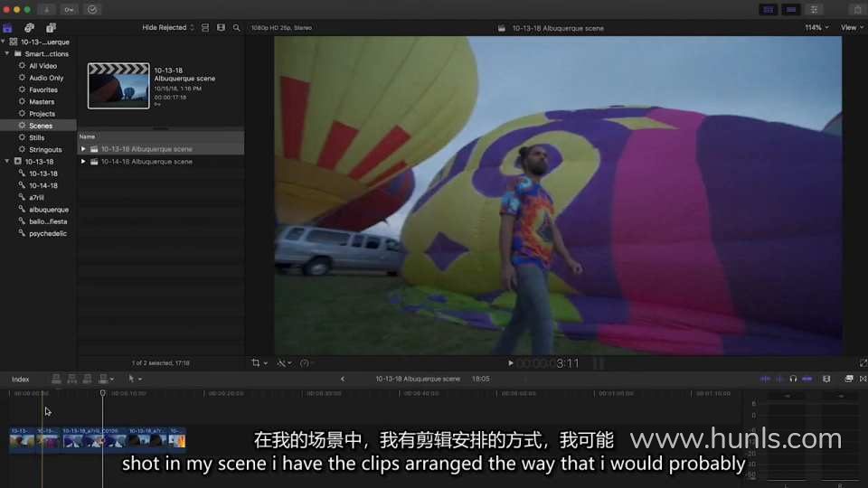Open the Libraries sidebar clapperboard icon
The width and height of the screenshot is (868, 488).
point(8,28)
